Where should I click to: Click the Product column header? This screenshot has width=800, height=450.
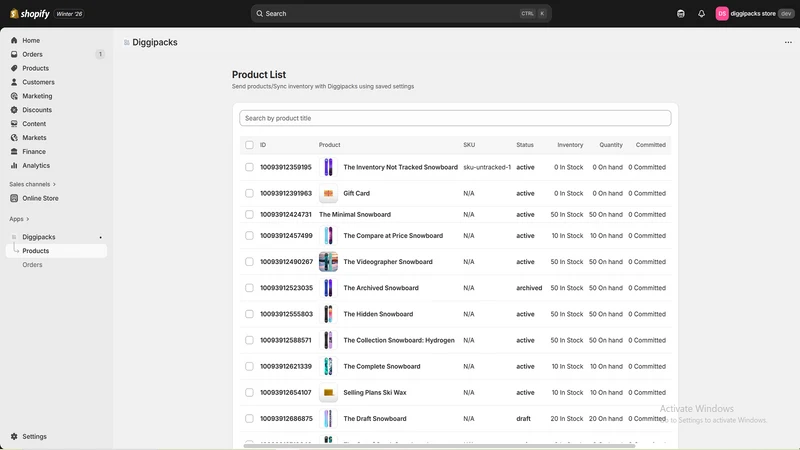click(330, 145)
